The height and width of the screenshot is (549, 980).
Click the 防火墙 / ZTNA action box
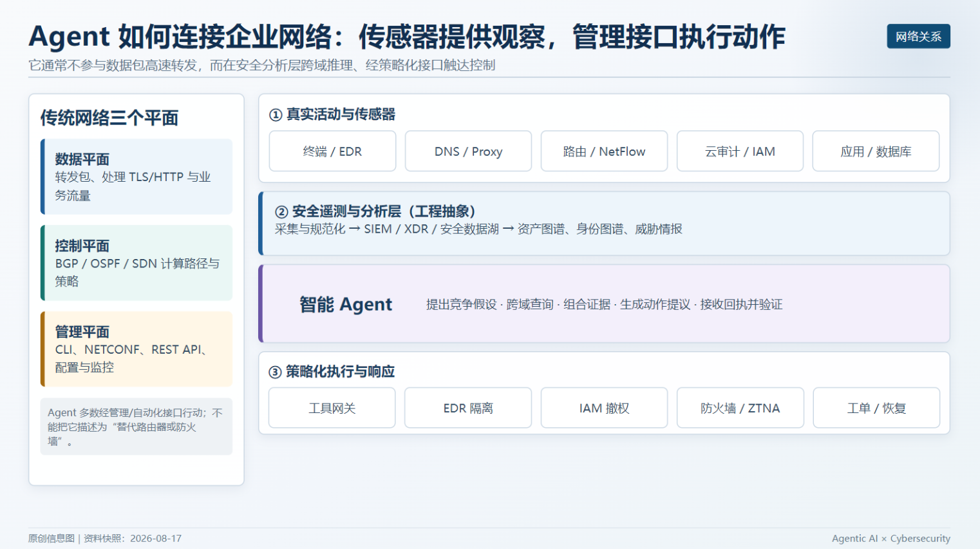pyautogui.click(x=740, y=408)
